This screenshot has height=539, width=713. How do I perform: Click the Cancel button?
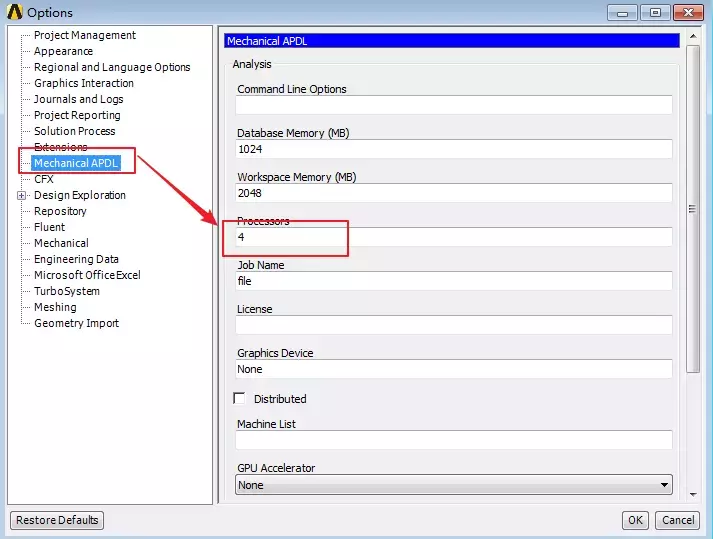678,520
